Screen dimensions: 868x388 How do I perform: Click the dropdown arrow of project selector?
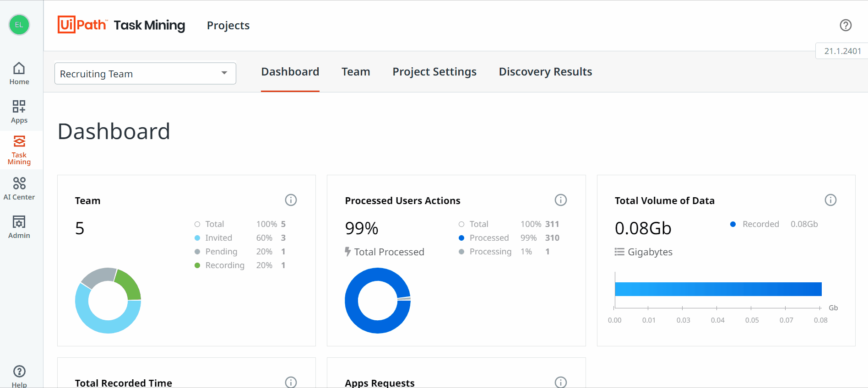(224, 73)
